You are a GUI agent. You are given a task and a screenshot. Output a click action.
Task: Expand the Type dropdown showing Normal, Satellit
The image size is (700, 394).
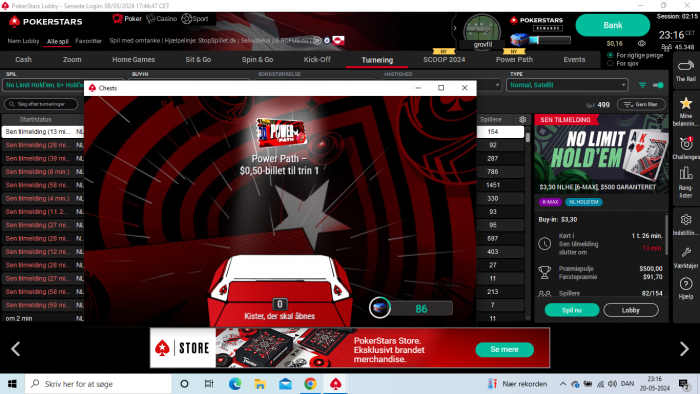567,85
